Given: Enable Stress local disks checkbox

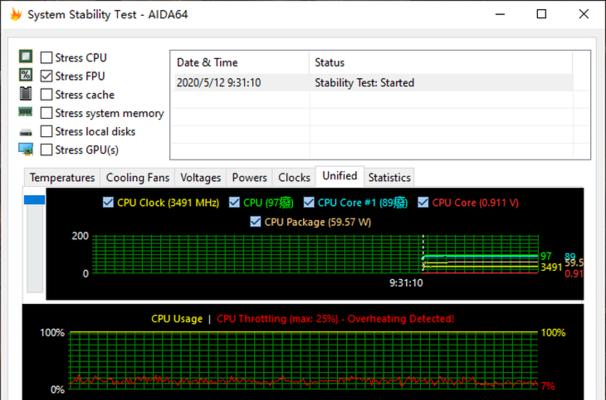Looking at the screenshot, I should [46, 131].
